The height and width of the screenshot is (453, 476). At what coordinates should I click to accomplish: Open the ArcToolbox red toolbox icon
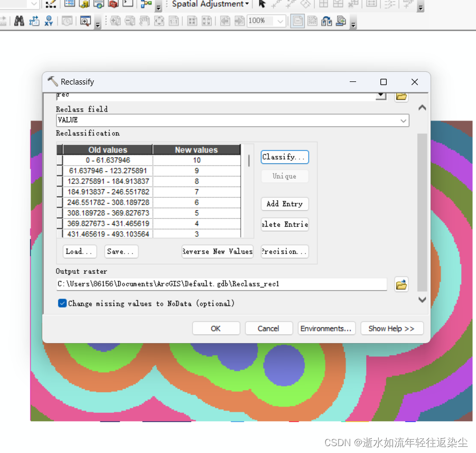(x=113, y=4)
